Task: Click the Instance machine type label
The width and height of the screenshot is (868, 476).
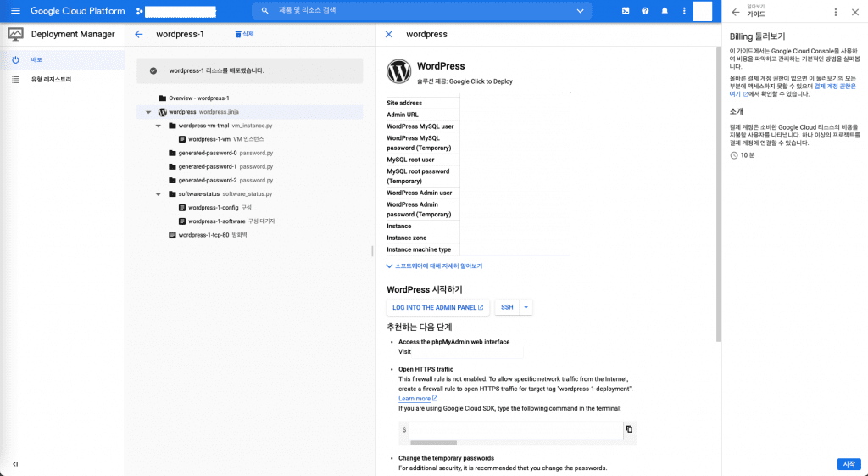Action: (x=419, y=250)
